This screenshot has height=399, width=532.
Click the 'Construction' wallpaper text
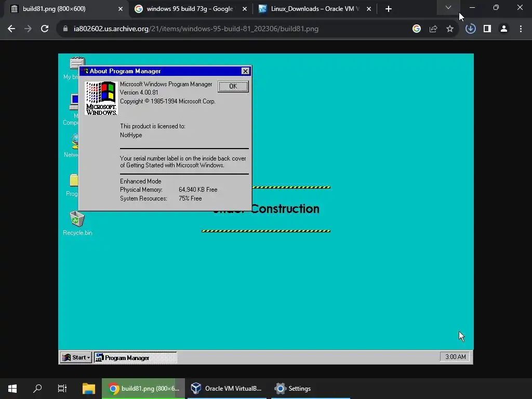pyautogui.click(x=285, y=209)
